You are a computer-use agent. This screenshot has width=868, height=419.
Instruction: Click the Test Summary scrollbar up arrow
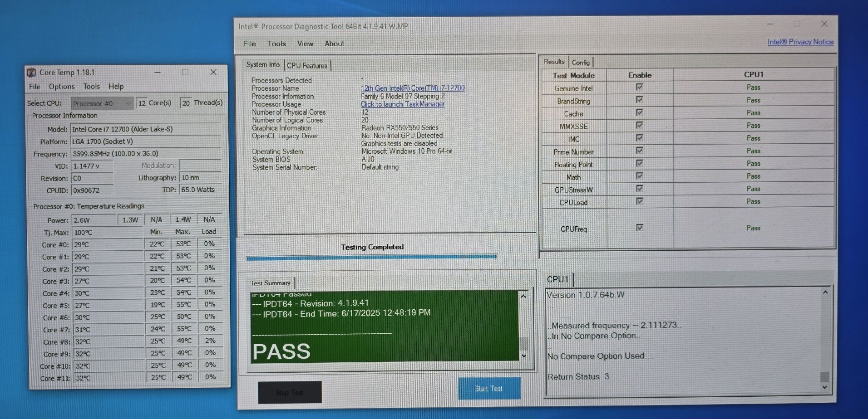pyautogui.click(x=523, y=296)
